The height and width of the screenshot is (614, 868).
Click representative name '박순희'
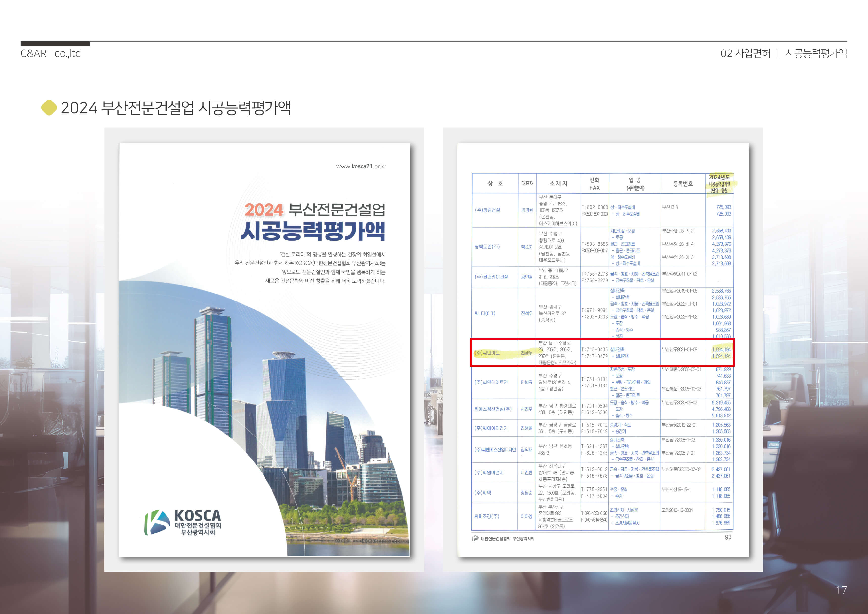527,247
